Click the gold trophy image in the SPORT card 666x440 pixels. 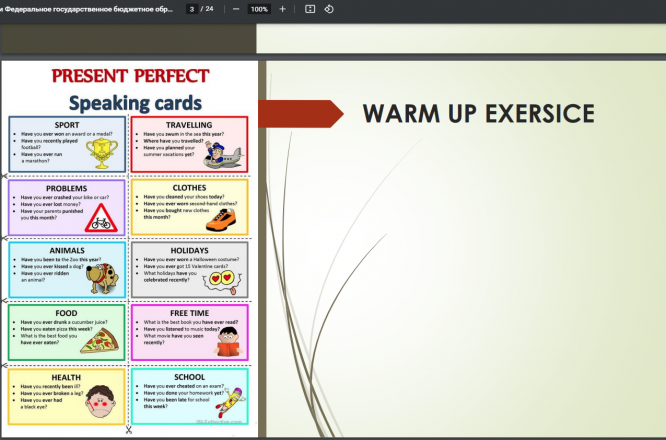(x=102, y=153)
